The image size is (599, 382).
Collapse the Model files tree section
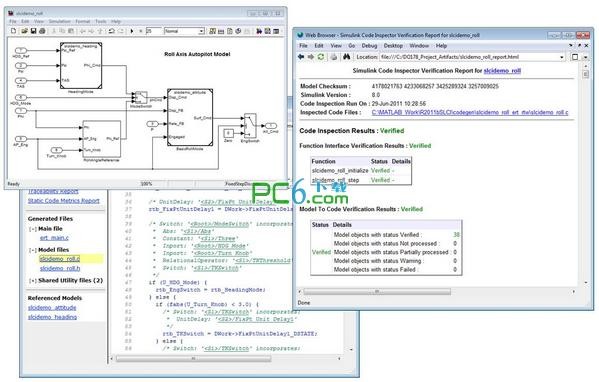tap(32, 250)
